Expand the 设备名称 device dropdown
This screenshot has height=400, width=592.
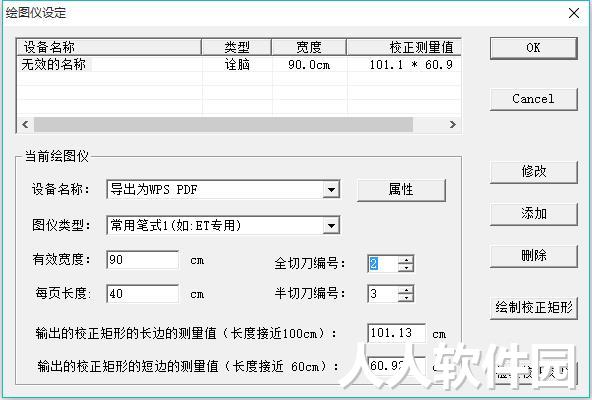pos(331,190)
